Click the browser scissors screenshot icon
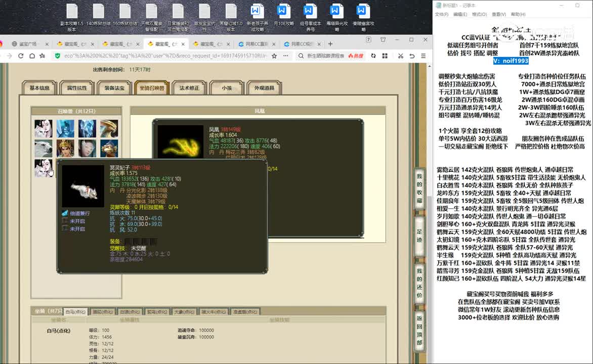Image resolution: width=593 pixels, height=364 pixels. 401,56
